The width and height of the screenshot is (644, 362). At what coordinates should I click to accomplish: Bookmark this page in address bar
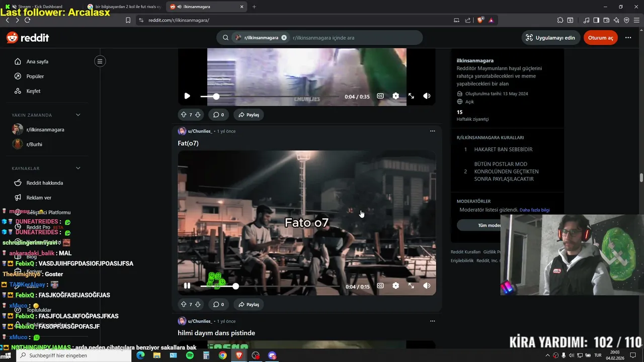128,20
